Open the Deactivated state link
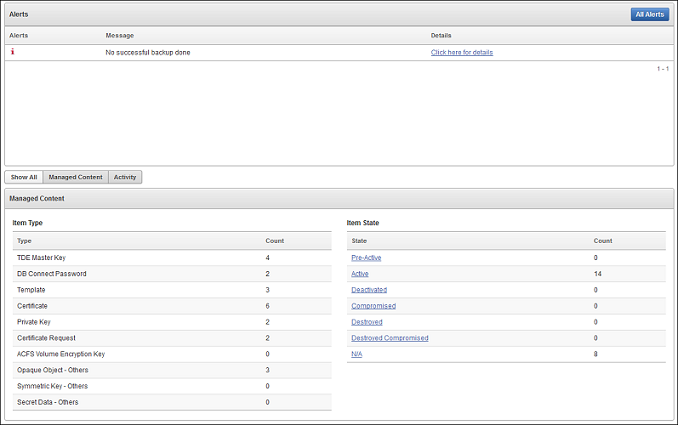Image resolution: width=678 pixels, height=425 pixels. (369, 290)
